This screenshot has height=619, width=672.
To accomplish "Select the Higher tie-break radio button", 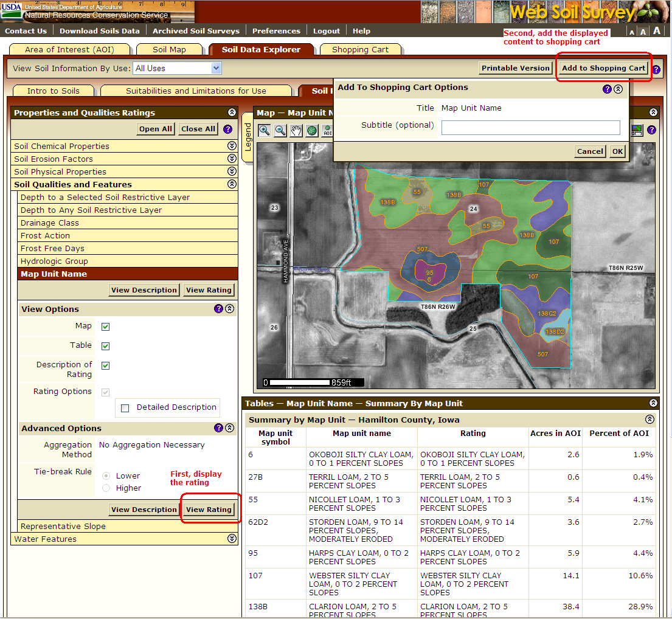I will (106, 488).
